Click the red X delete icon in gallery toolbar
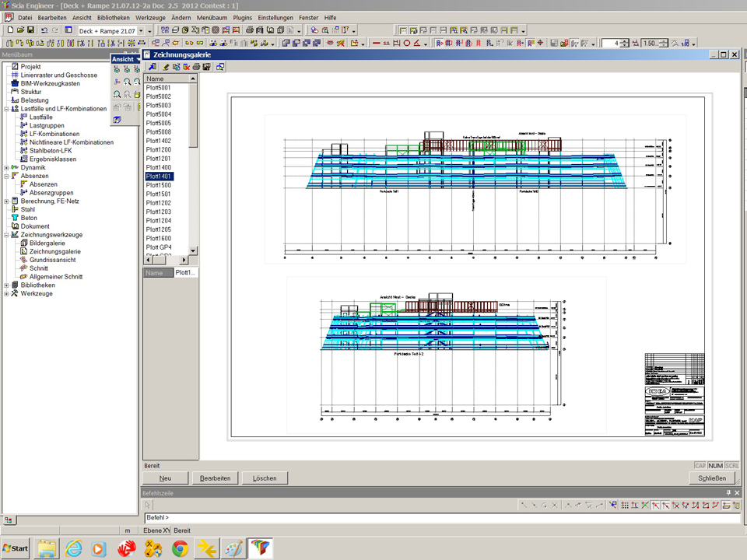The height and width of the screenshot is (560, 747). [187, 68]
